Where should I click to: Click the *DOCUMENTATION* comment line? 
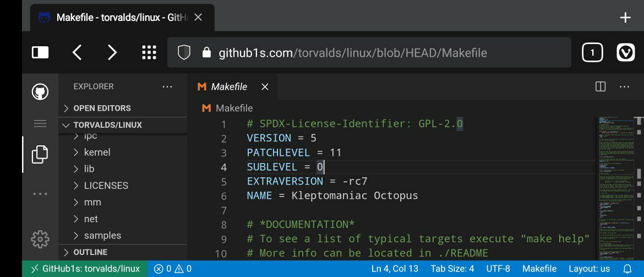301,224
